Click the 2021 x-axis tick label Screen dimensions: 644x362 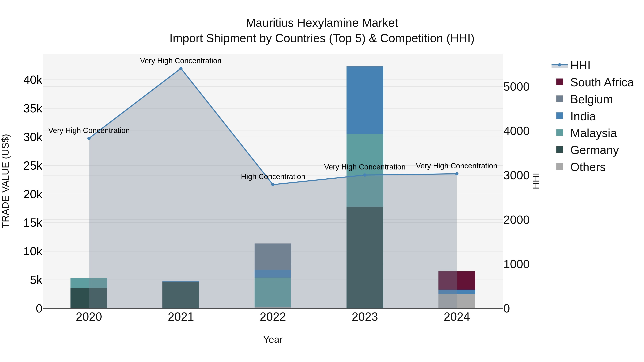[181, 317]
